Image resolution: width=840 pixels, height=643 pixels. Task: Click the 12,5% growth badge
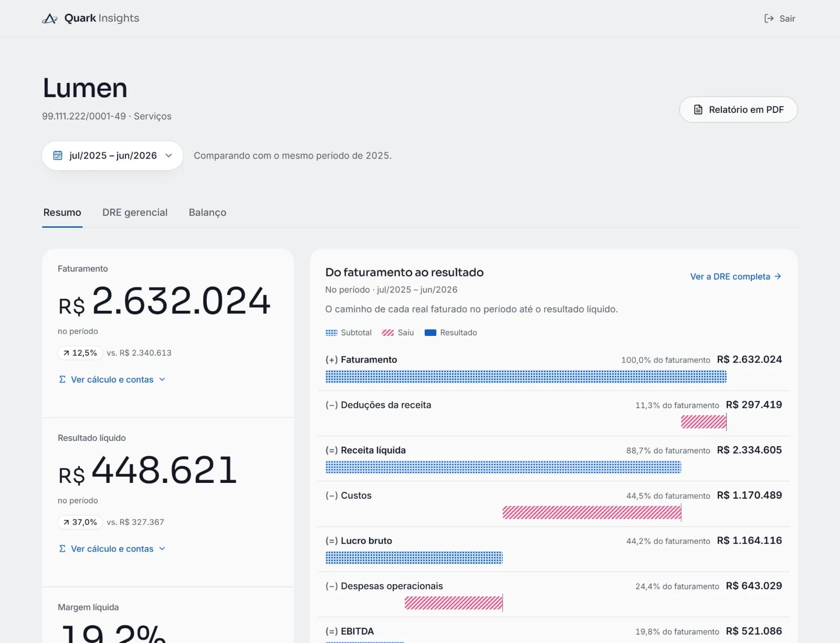[80, 353]
